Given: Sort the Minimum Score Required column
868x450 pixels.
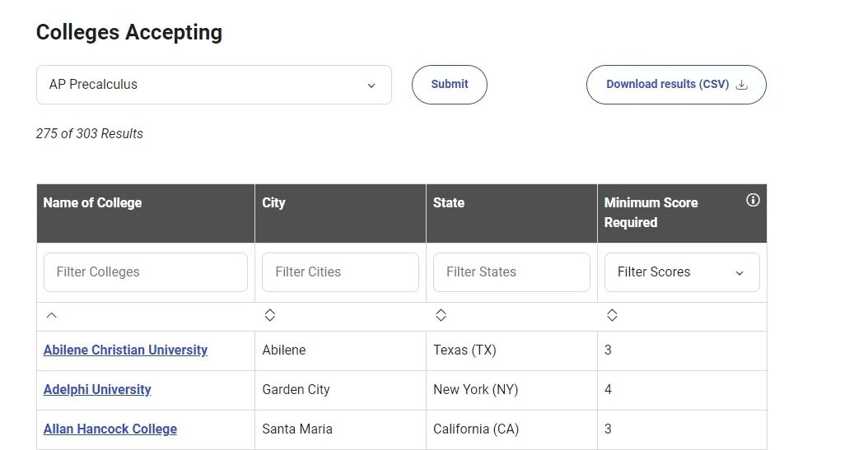Looking at the screenshot, I should pos(612,315).
